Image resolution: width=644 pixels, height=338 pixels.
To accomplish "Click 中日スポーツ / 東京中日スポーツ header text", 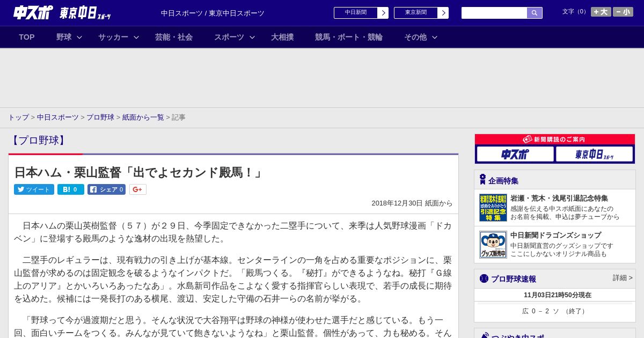I will [x=213, y=13].
